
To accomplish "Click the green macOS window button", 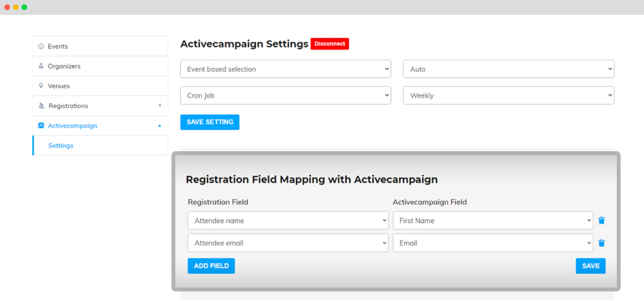I will coord(24,7).
